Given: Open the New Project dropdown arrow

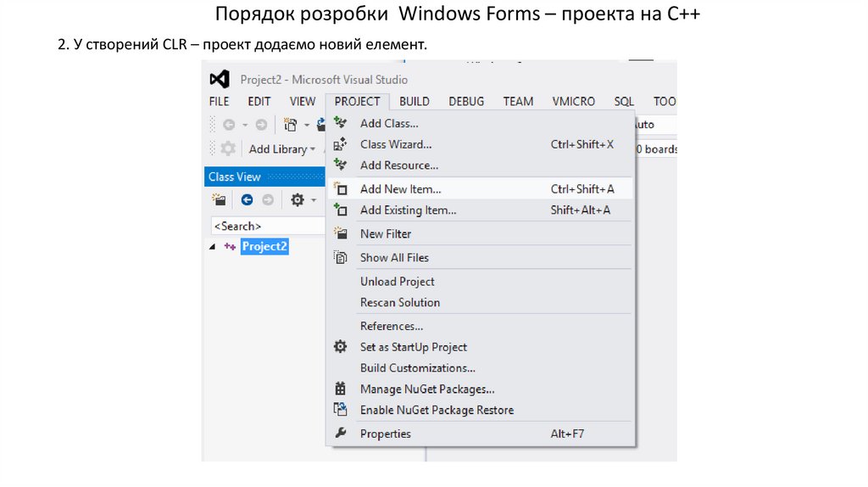Looking at the screenshot, I should tap(307, 126).
